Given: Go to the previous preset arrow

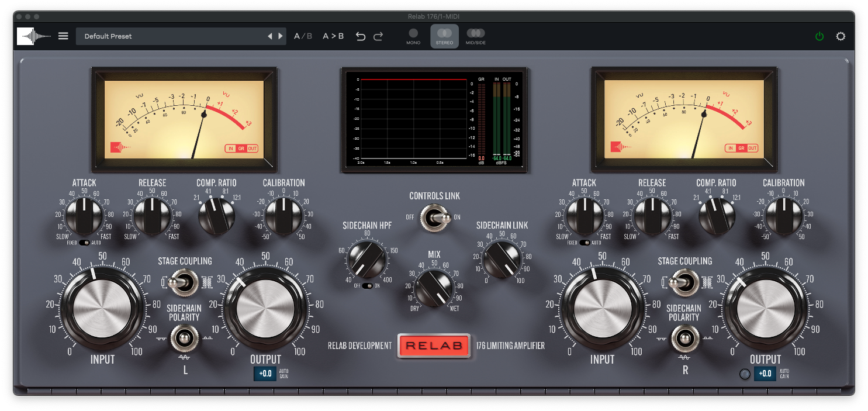Looking at the screenshot, I should [270, 36].
